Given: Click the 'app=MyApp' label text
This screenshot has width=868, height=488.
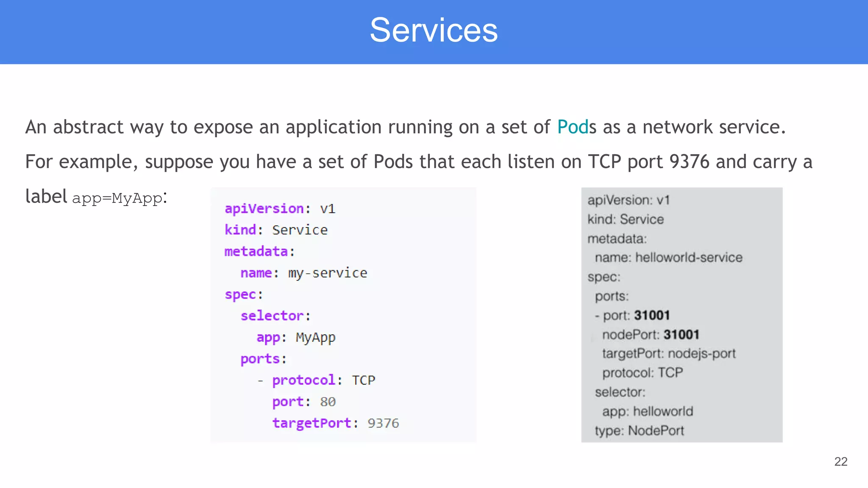Looking at the screenshot, I should point(117,198).
